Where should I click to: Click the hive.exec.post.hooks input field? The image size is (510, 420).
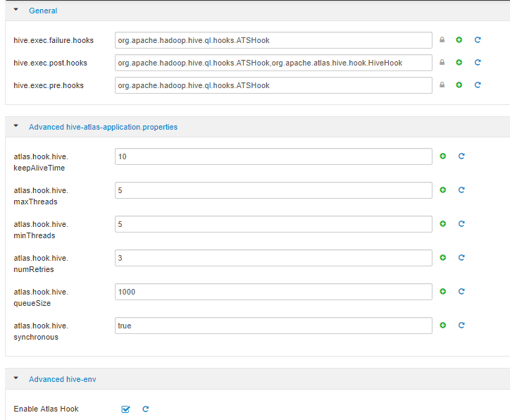tap(273, 63)
